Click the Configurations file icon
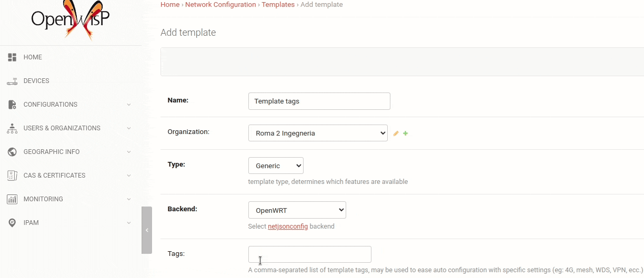The height and width of the screenshot is (278, 644). point(12,105)
